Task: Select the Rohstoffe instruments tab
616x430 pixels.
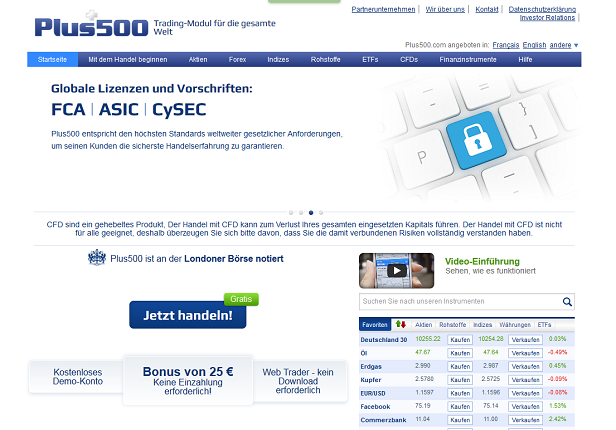Action: pyautogui.click(x=453, y=325)
